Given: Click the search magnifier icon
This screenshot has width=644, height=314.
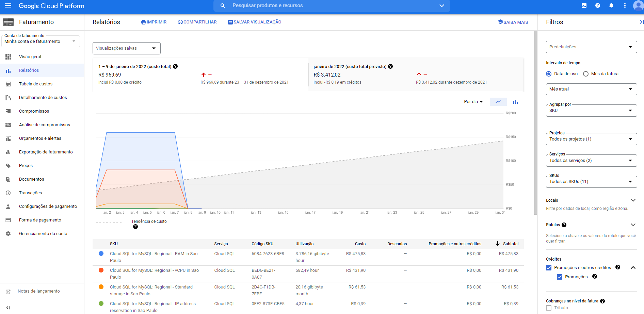Looking at the screenshot, I should tap(223, 6).
